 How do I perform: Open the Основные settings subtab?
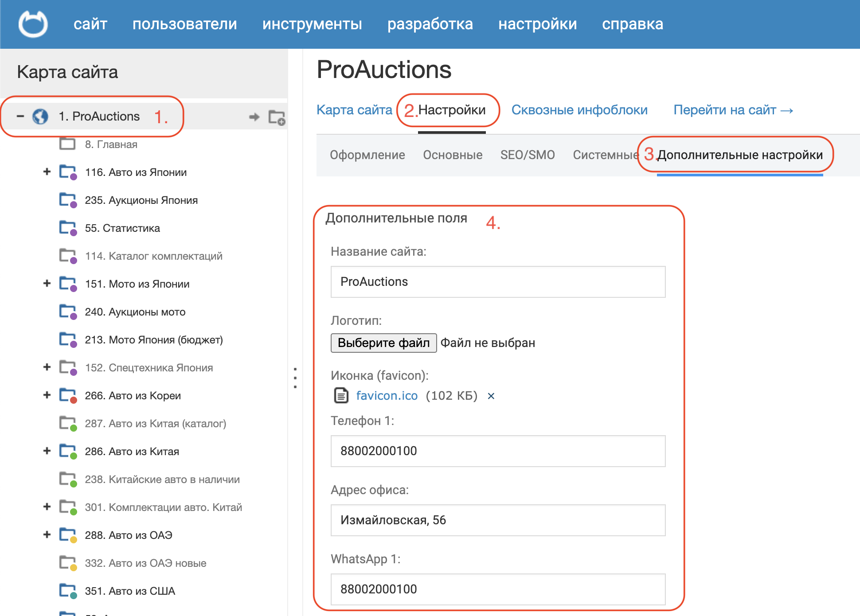[x=453, y=155]
